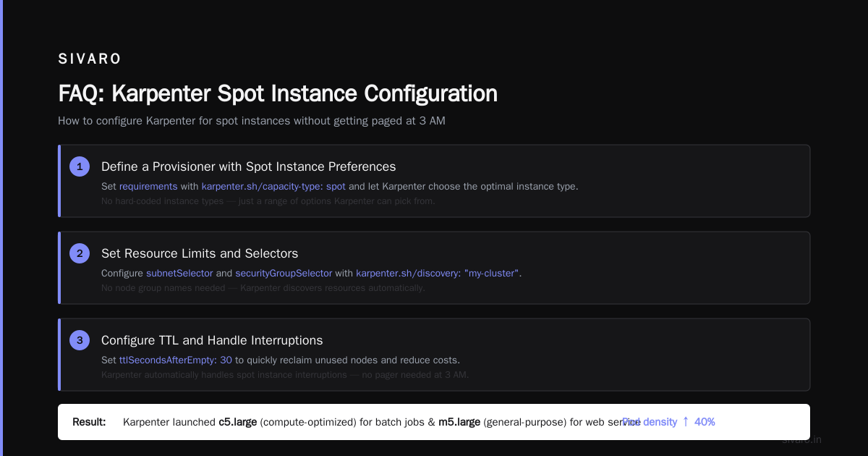Select 'Define a Provisioner with Spot Instance Preferences' heading

tap(249, 166)
